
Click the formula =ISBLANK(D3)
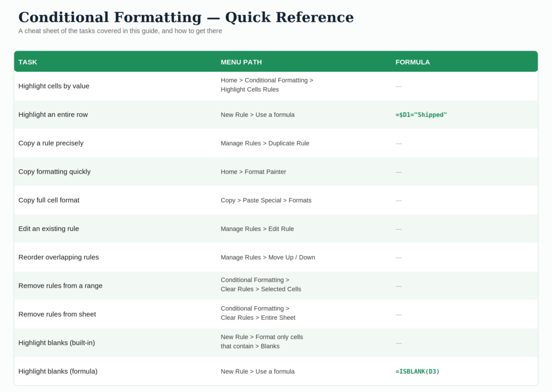pos(418,372)
